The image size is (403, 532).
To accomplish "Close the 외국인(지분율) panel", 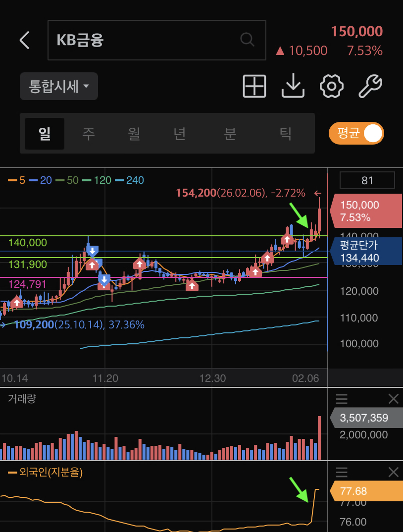I will 394,472.
